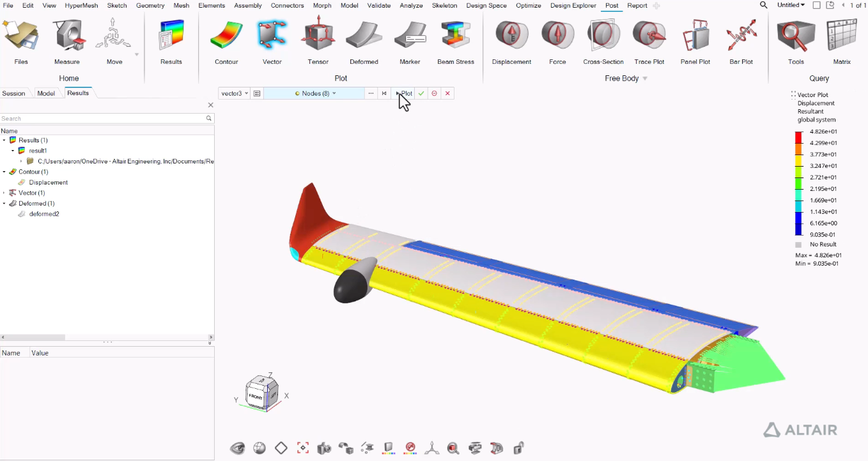Open the Validate menu

point(379,6)
